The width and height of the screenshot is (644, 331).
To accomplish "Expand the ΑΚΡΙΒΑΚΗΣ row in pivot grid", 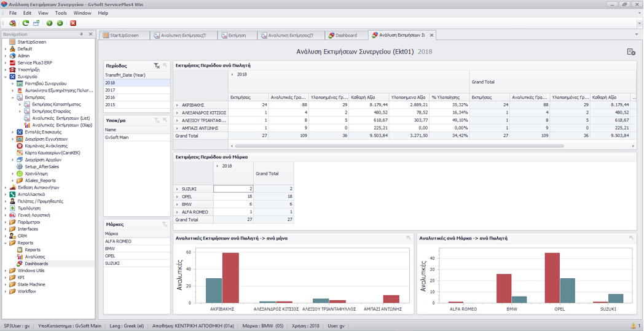I will (x=178, y=105).
